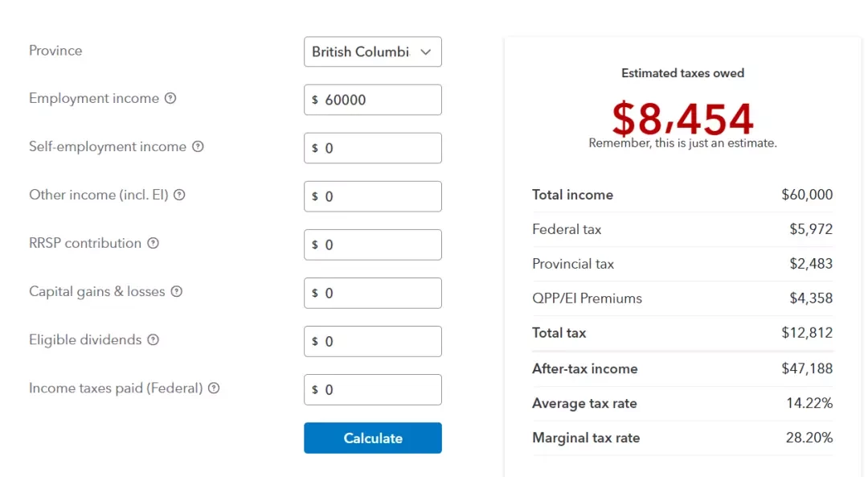Click the Capital gains & losses input

pyautogui.click(x=373, y=293)
